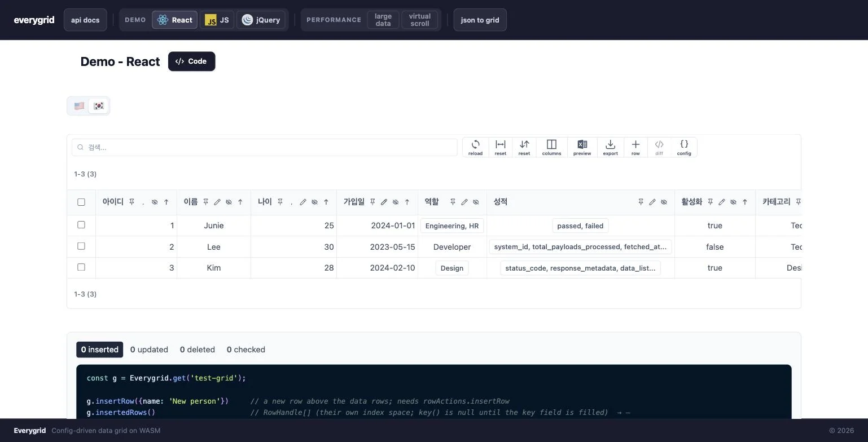The image size is (868, 442).
Task: Pin the 성적 column
Action: pos(641,202)
